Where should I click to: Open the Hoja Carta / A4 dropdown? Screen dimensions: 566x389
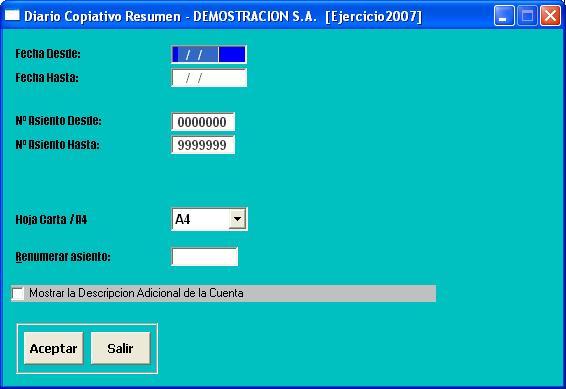tap(238, 219)
